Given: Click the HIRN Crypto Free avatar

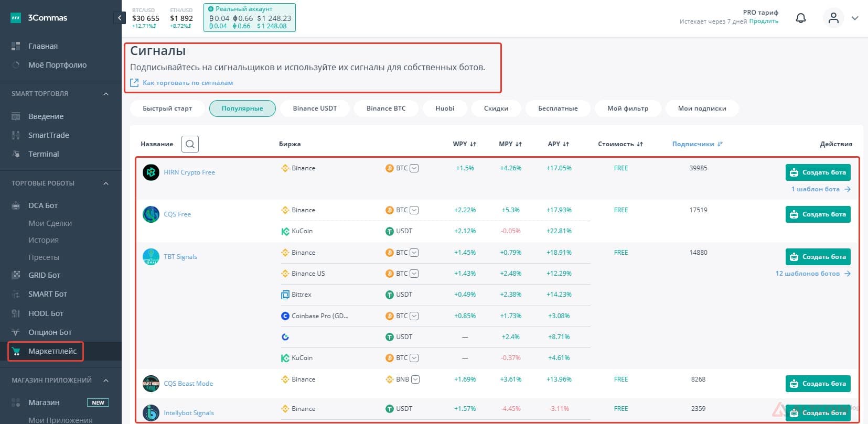Looking at the screenshot, I should [x=151, y=172].
